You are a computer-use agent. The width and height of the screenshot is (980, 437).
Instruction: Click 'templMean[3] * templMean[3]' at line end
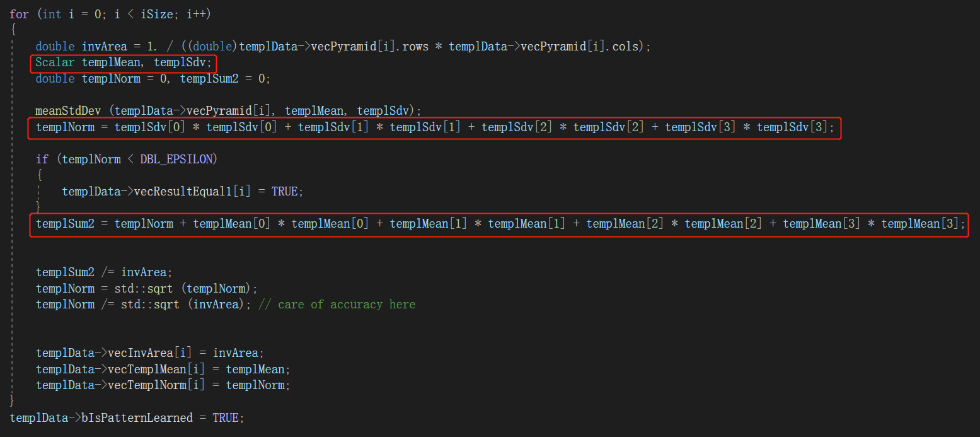click(x=871, y=224)
